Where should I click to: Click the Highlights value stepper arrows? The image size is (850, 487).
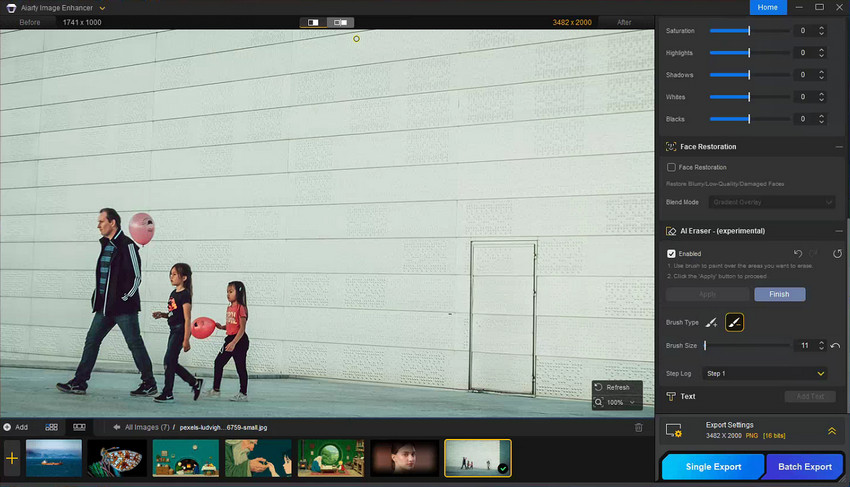click(x=822, y=53)
